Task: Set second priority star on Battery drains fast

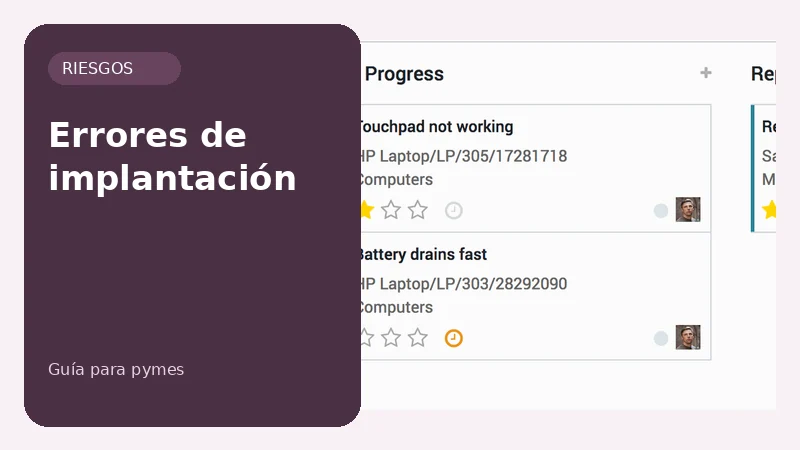Action: pos(391,337)
